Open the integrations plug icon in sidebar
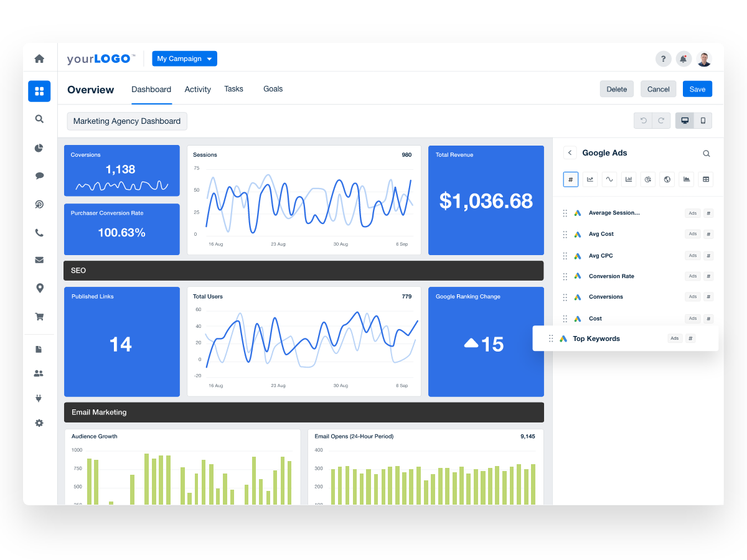The image size is (747, 560). [39, 398]
